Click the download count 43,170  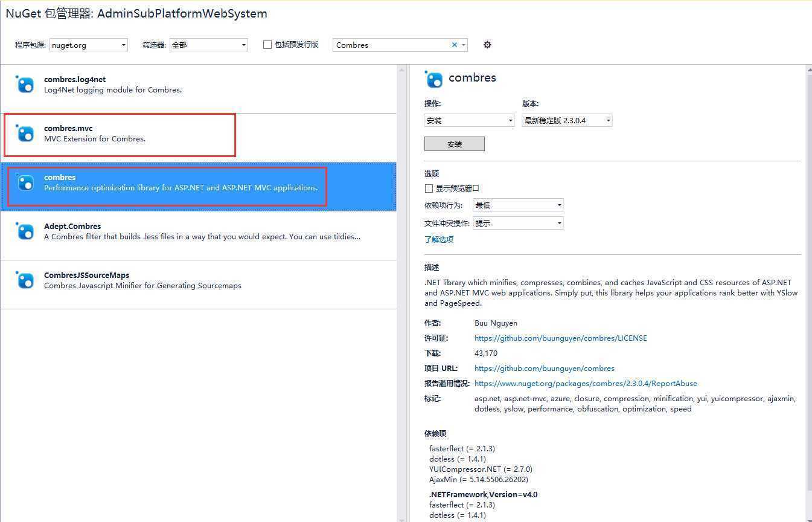point(486,353)
